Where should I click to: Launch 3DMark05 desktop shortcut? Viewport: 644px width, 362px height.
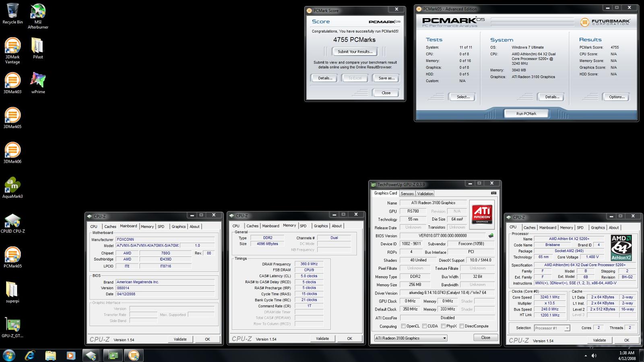(x=12, y=118)
